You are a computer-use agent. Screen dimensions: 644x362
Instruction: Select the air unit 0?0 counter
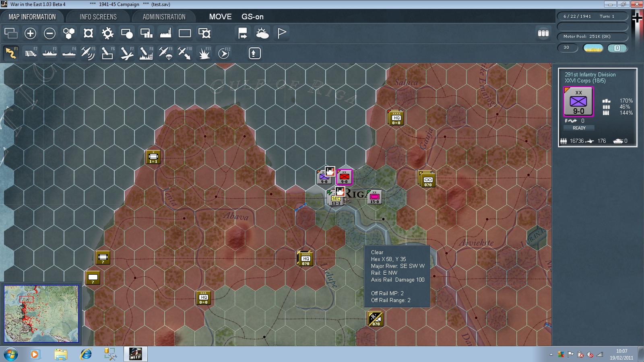point(376,319)
